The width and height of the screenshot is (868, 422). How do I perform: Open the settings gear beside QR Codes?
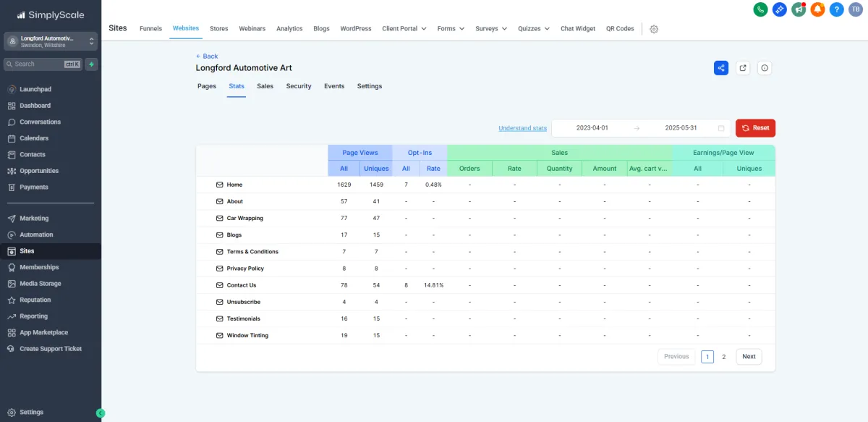click(654, 29)
